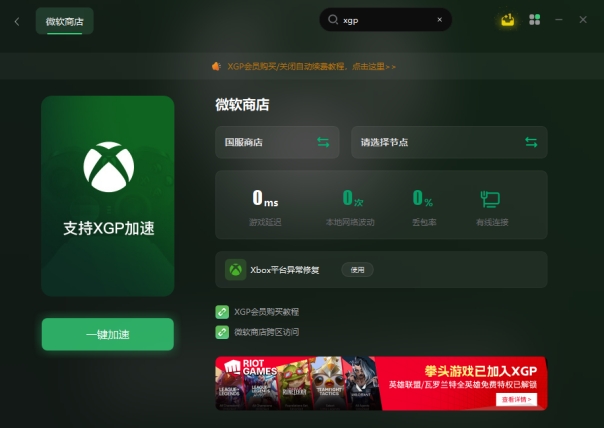Open the 微软商店跨区访问 link

[x=267, y=332]
